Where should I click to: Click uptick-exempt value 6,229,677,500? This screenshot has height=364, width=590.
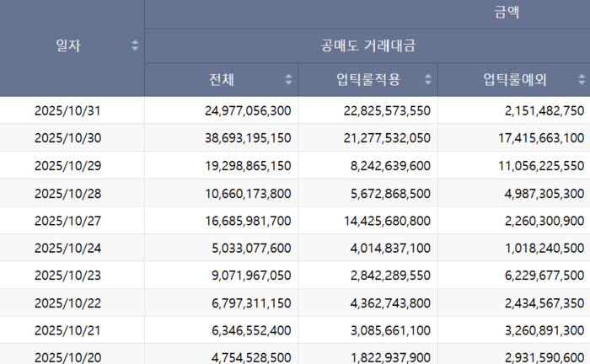(544, 276)
